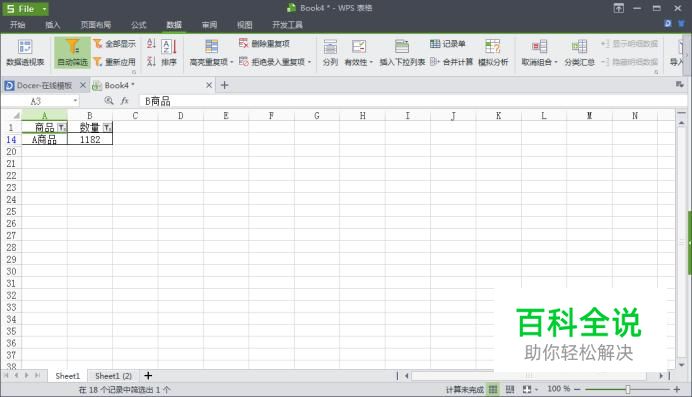The height and width of the screenshot is (397, 692).
Task: Add a new document tab with plus
Action: (x=224, y=85)
